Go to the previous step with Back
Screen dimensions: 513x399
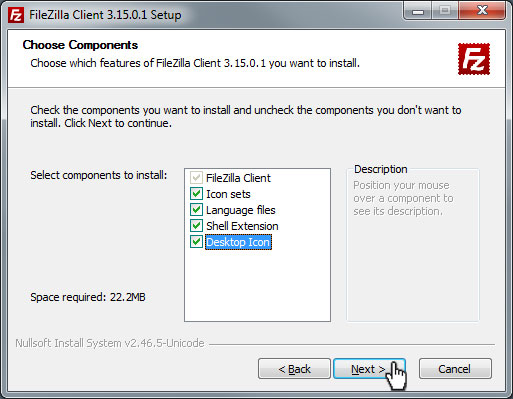294,369
